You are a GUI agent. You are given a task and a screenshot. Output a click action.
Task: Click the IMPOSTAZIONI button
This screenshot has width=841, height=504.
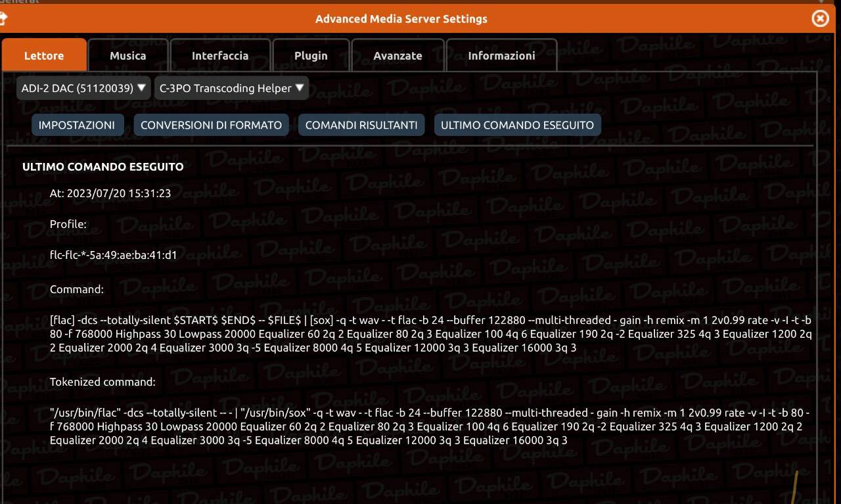click(x=77, y=125)
